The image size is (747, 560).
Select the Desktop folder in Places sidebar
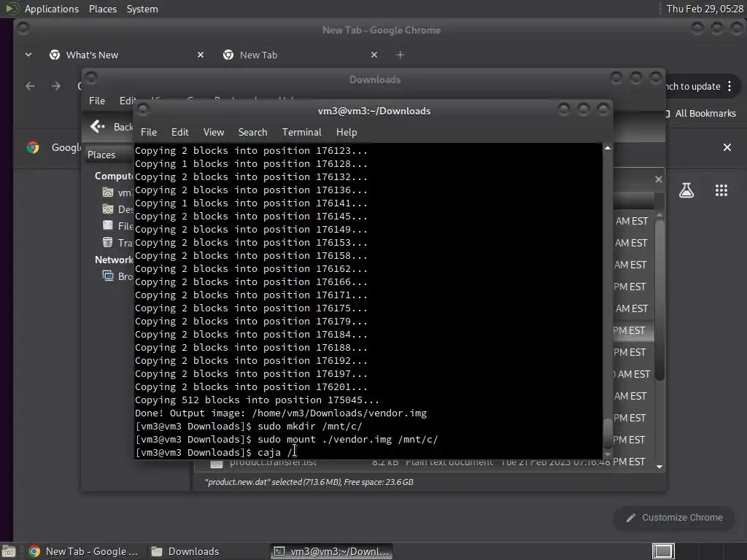(117, 209)
